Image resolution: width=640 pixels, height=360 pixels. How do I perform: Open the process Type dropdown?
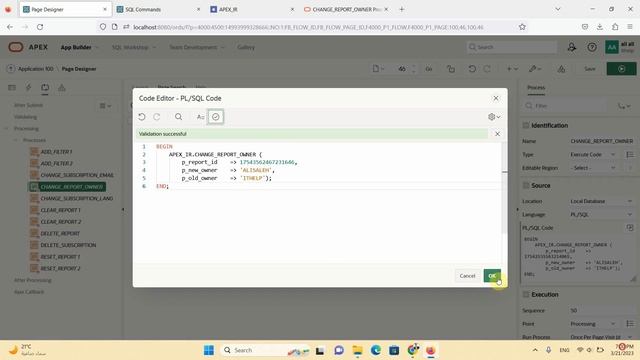click(592, 155)
